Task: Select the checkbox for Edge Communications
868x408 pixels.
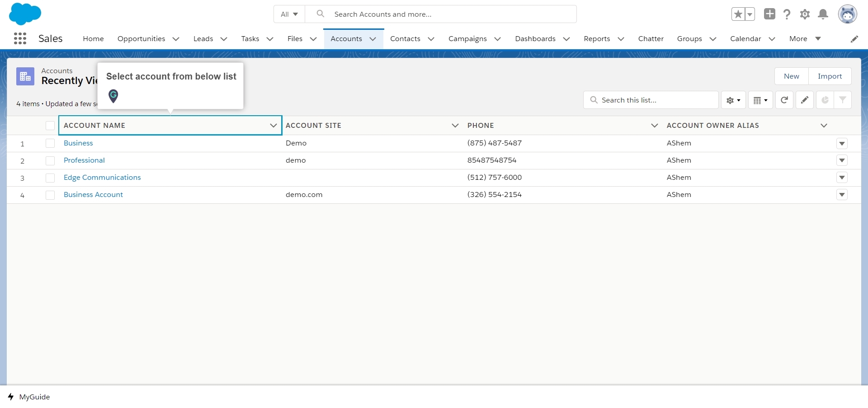Action: point(50,178)
